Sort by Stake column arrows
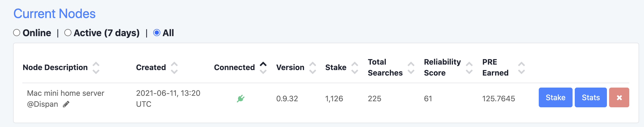Screen dimensions: 644x127 click(x=355, y=68)
